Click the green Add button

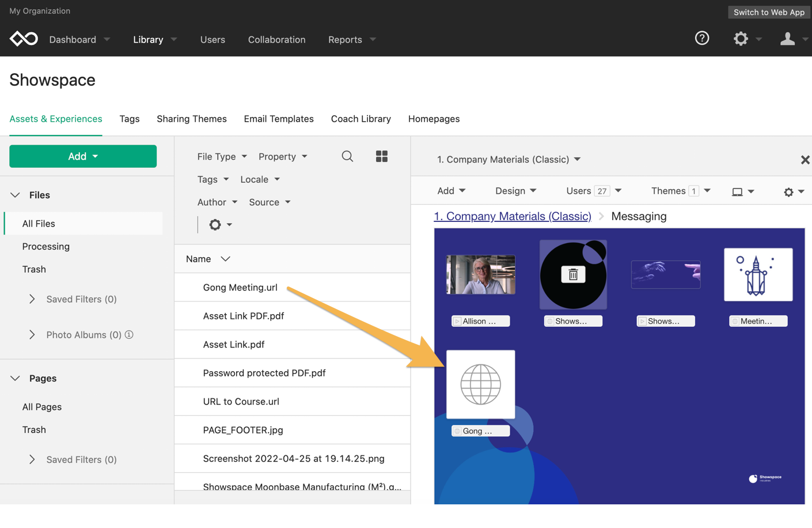83,156
